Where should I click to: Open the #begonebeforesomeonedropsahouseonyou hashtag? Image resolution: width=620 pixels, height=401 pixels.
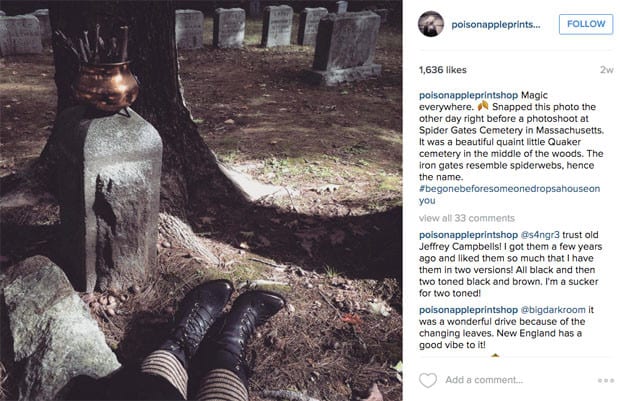coord(509,195)
